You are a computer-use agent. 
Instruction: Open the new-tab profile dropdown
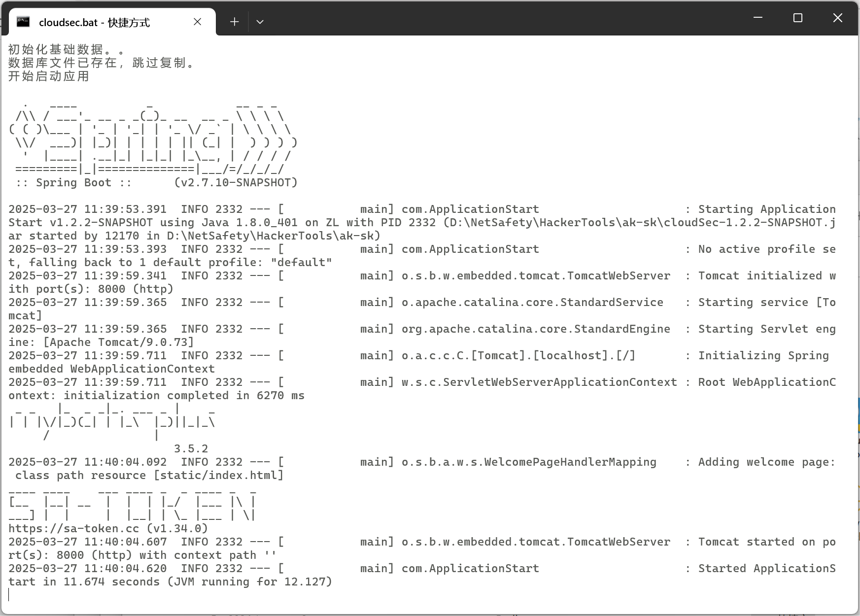point(260,22)
